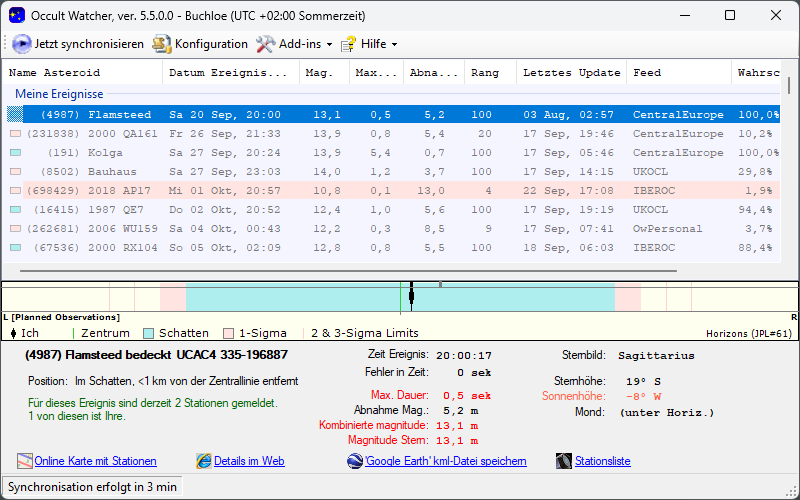Viewport: 800px width, 500px height.
Task: Expand the Hilfe dropdown arrow
Action: point(394,45)
